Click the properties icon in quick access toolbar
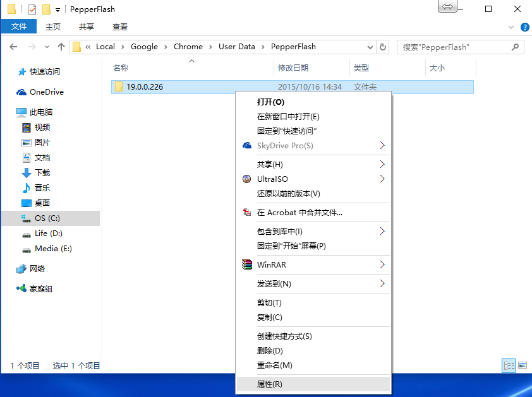The width and height of the screenshot is (532, 397). pos(32,9)
